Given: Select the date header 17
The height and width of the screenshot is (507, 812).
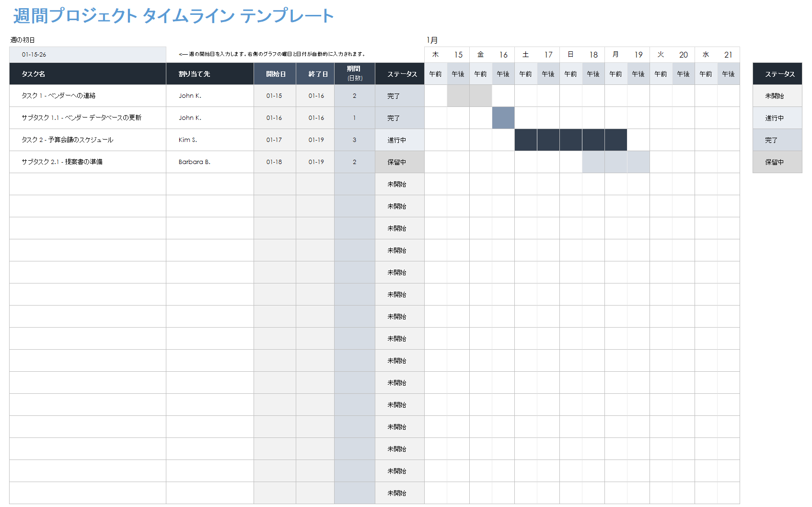Looking at the screenshot, I should (x=548, y=55).
